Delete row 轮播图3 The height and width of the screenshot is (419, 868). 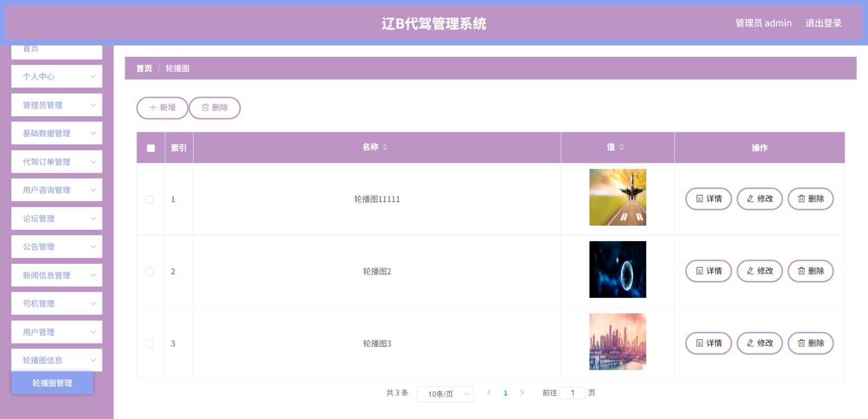point(811,343)
